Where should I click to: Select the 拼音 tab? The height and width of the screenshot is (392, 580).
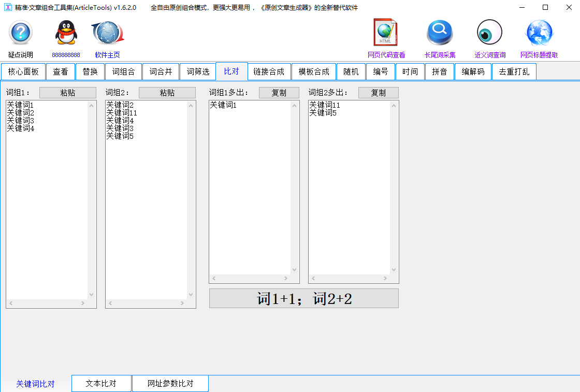(440, 71)
